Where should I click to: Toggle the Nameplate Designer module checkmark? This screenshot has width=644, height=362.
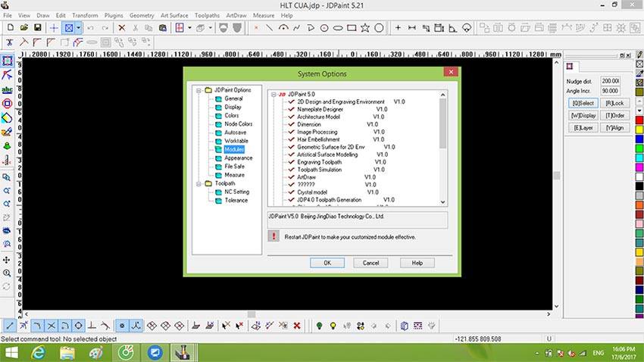tap(292, 109)
